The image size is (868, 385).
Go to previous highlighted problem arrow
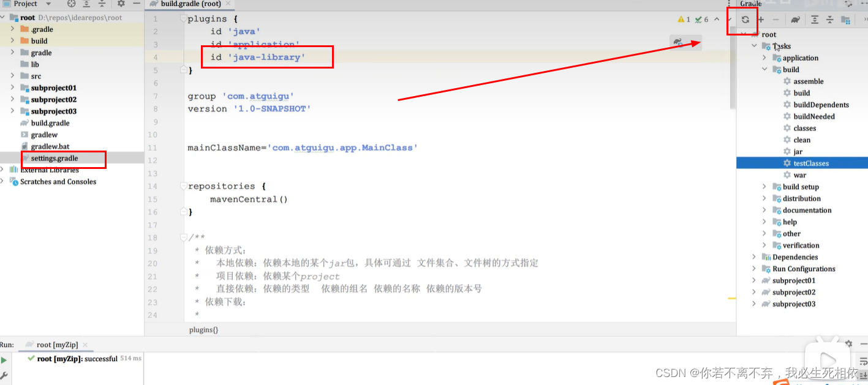(717, 20)
